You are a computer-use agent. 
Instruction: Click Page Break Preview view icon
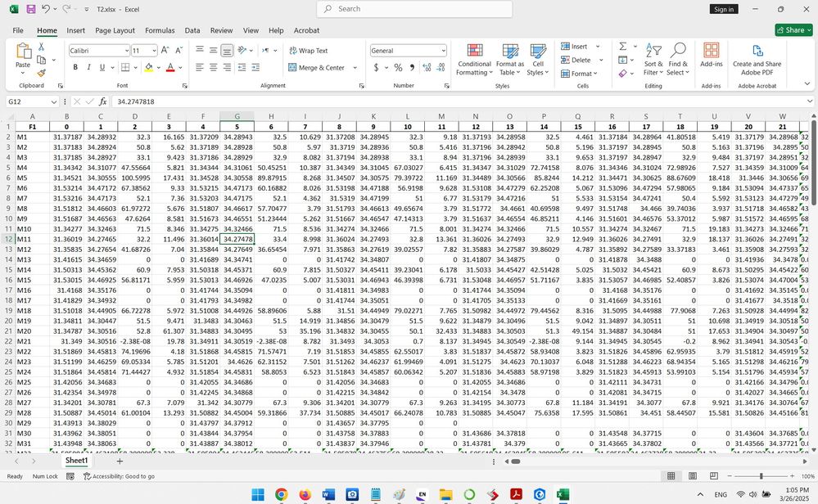coord(714,476)
